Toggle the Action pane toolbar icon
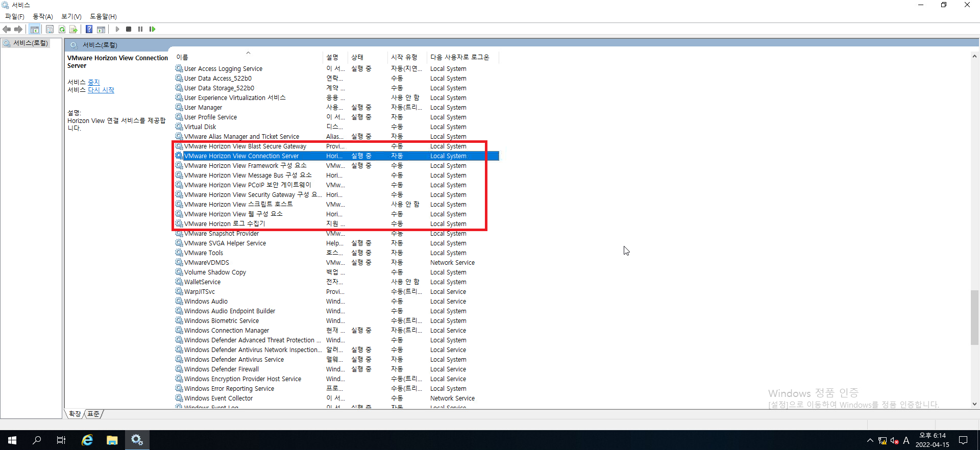The width and height of the screenshot is (980, 450). pyautogui.click(x=101, y=29)
